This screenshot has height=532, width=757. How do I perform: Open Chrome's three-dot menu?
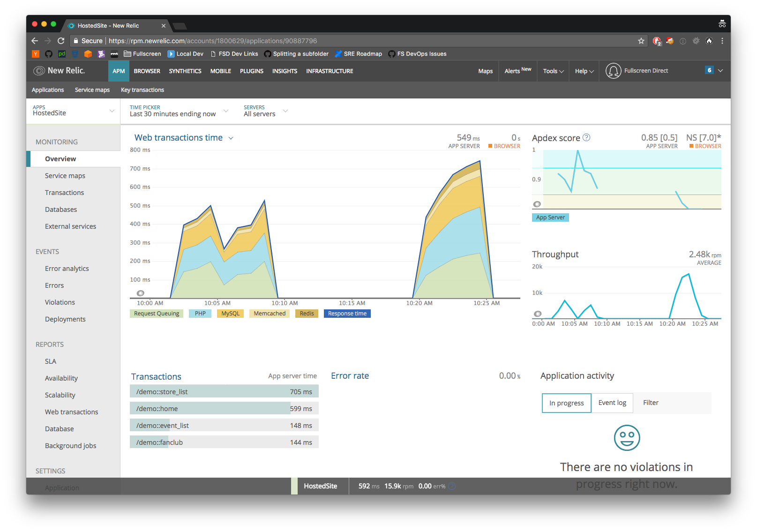click(x=722, y=41)
